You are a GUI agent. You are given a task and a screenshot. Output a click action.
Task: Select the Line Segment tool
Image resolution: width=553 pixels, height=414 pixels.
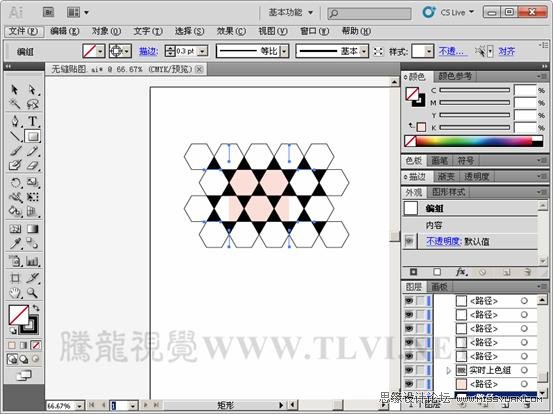tap(14, 136)
